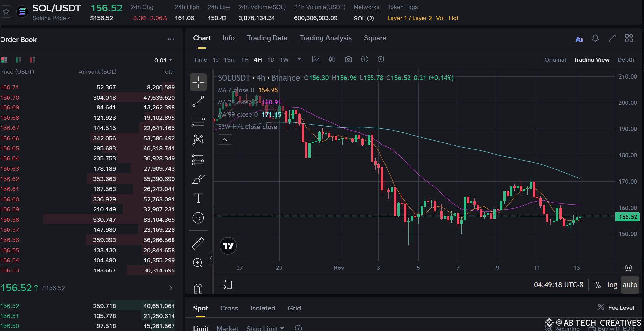
Task: Open the Chart tab
Action: [x=202, y=38]
